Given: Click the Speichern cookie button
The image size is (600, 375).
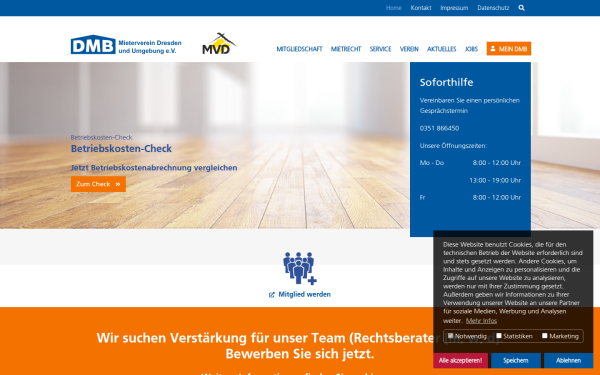Looking at the screenshot, I should [515, 360].
